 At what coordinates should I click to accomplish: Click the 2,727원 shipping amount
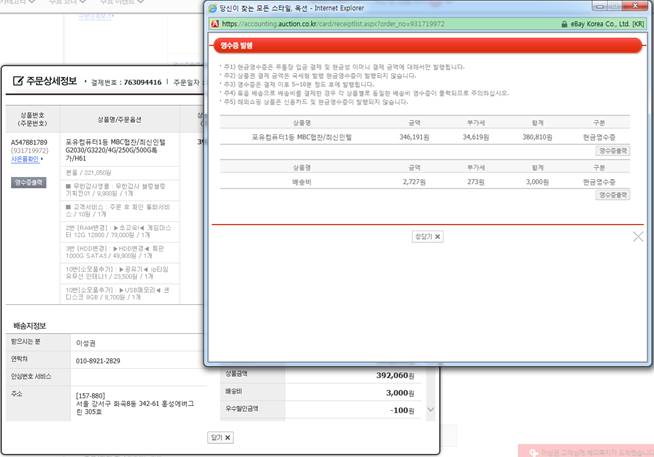click(414, 182)
